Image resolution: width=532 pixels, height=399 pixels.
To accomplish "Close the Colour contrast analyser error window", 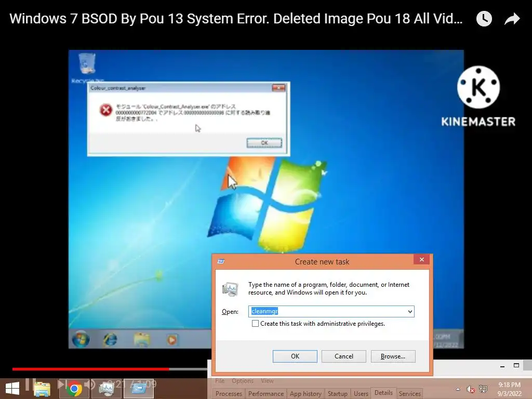I will pyautogui.click(x=278, y=88).
